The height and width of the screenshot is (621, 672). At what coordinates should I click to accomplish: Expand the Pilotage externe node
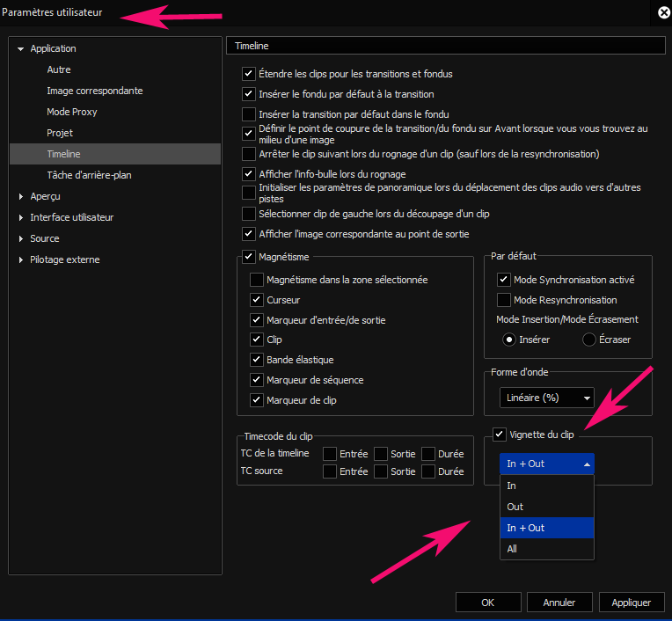(20, 259)
